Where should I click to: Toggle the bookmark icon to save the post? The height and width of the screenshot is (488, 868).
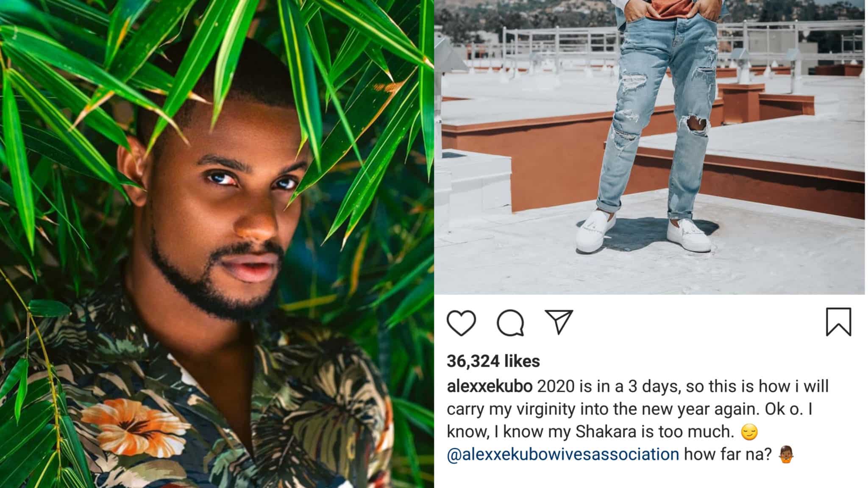tap(838, 322)
